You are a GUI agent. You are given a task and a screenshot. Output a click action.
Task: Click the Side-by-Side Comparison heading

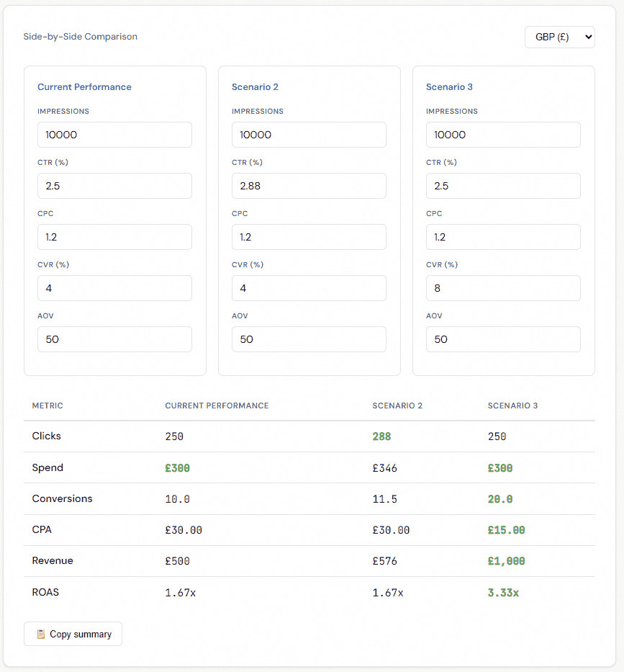click(x=80, y=37)
